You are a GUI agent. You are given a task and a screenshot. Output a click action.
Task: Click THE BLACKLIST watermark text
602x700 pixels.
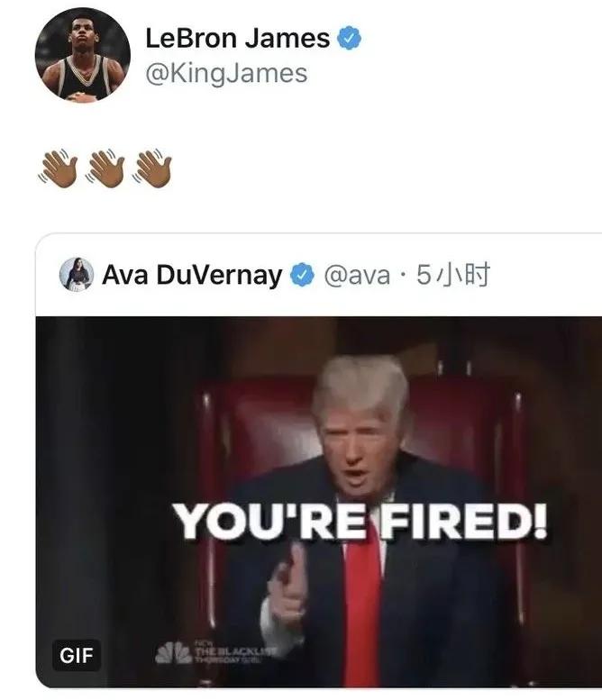235,652
